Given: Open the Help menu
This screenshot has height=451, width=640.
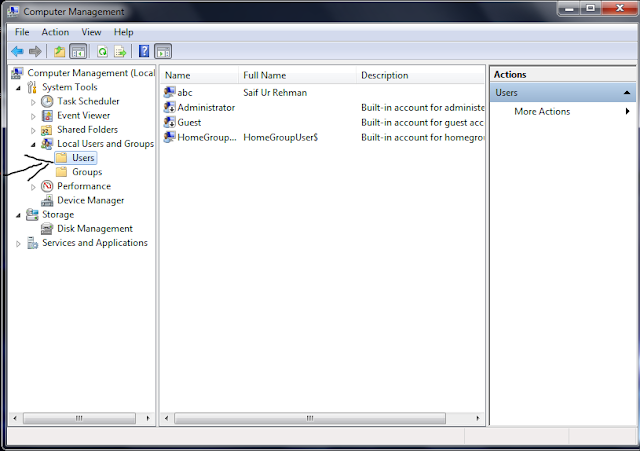Looking at the screenshot, I should (123, 32).
